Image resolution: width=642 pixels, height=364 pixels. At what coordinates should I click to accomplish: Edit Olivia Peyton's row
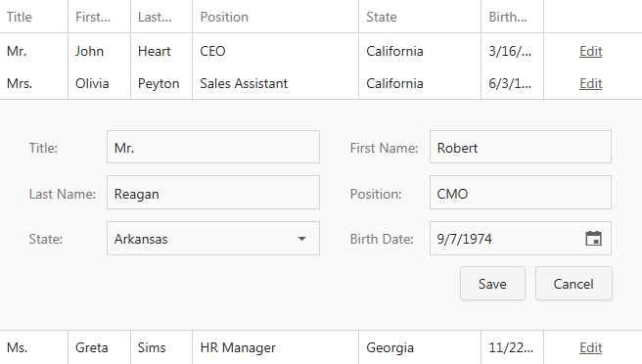(590, 83)
